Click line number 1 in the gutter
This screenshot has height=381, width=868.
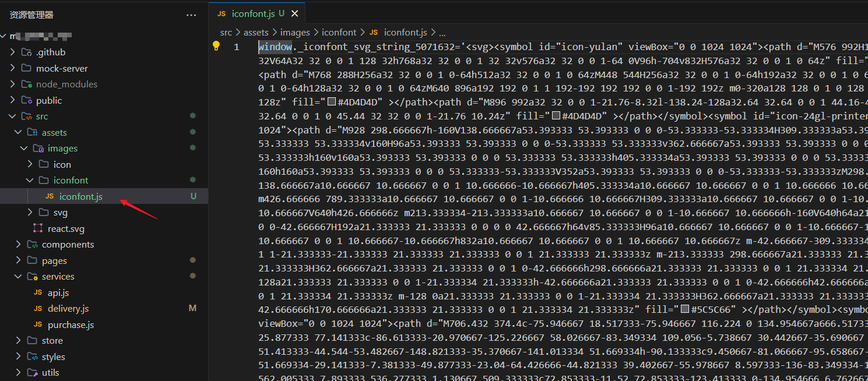point(237,47)
